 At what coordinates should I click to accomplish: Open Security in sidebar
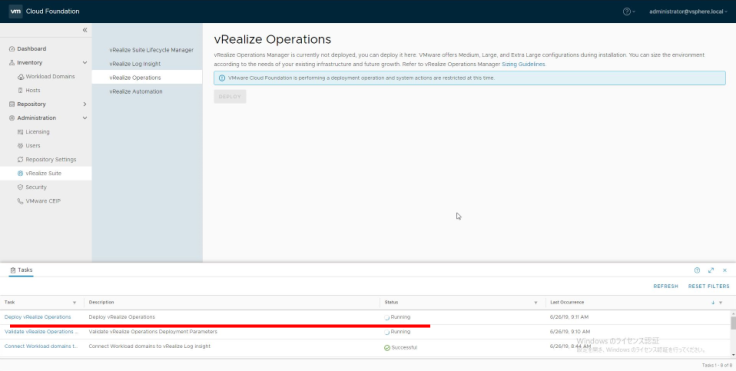point(36,187)
